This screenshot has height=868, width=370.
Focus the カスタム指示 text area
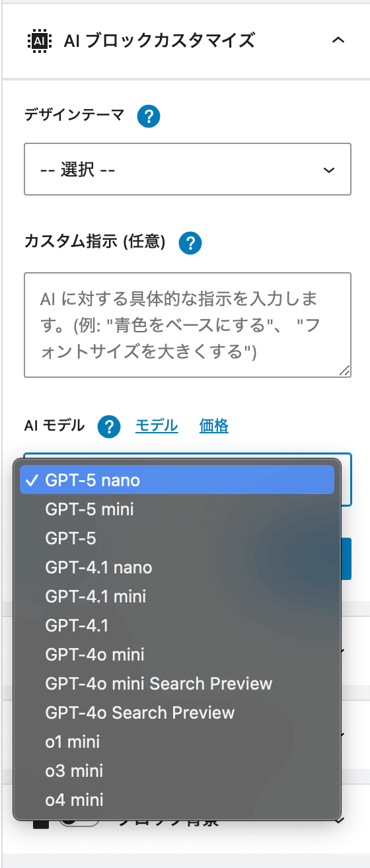point(188,324)
